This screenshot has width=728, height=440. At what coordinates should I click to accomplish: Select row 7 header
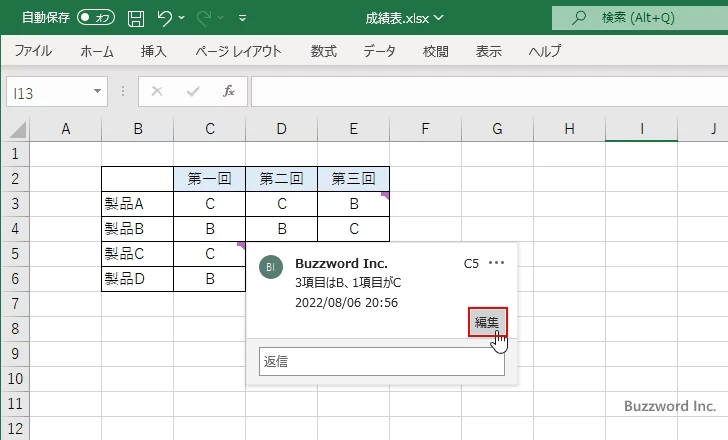15,304
